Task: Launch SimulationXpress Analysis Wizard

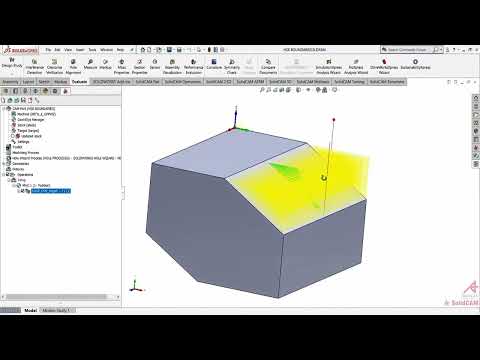Action: click(x=329, y=66)
